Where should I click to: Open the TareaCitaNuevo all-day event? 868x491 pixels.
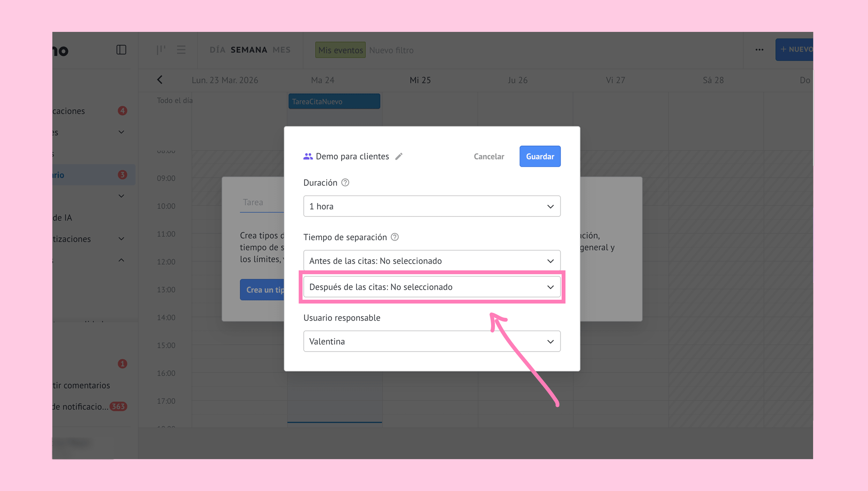pyautogui.click(x=334, y=101)
